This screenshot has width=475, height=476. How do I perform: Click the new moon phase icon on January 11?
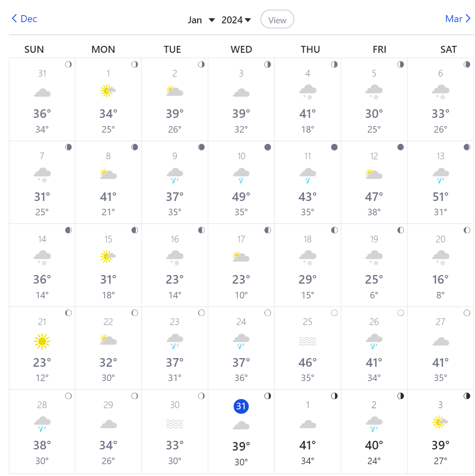[x=334, y=147]
